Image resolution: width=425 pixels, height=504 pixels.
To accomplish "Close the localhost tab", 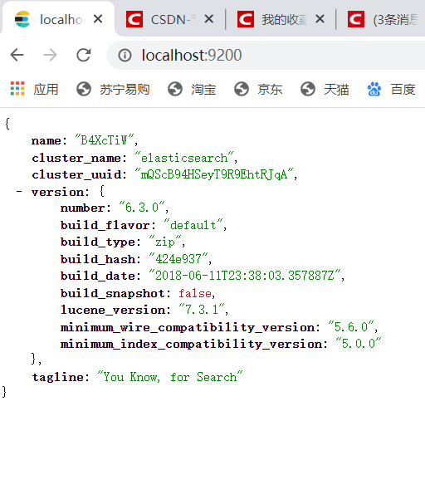I will pos(98,19).
